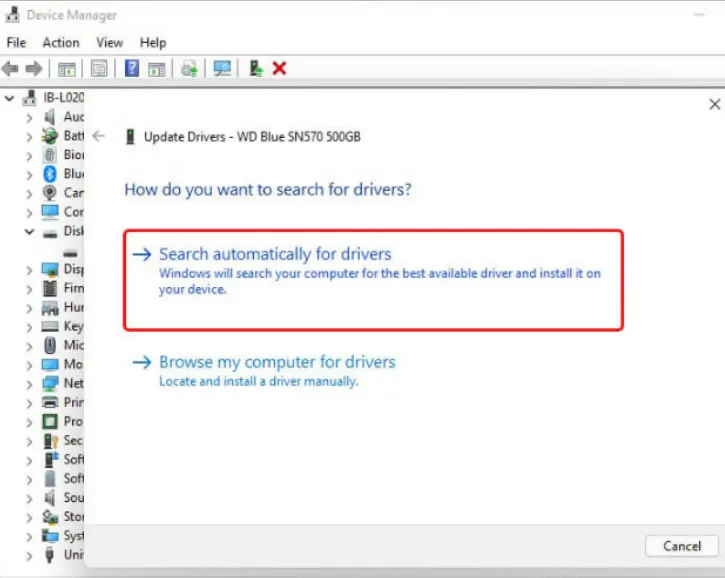Expand the Display adapters chevron
725x578 pixels.
tap(29, 270)
